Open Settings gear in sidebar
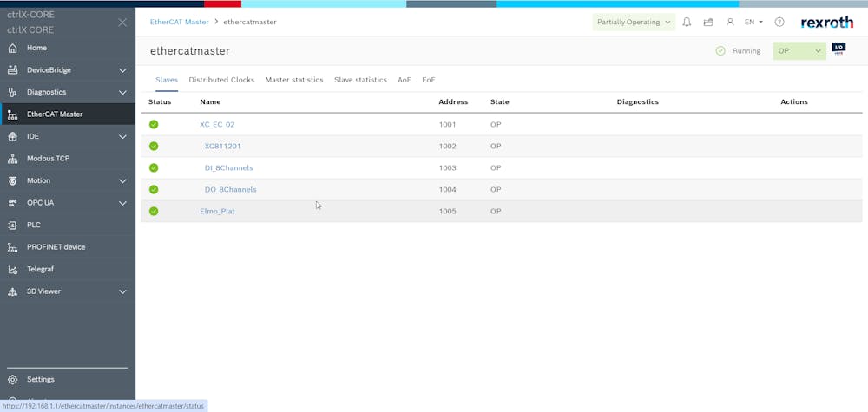 pos(12,379)
